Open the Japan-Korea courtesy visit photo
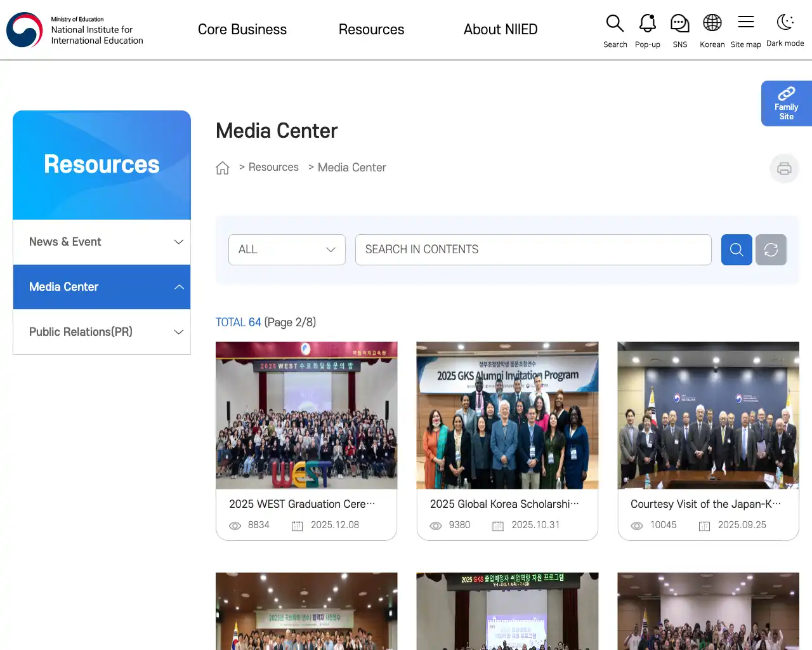 (x=708, y=415)
